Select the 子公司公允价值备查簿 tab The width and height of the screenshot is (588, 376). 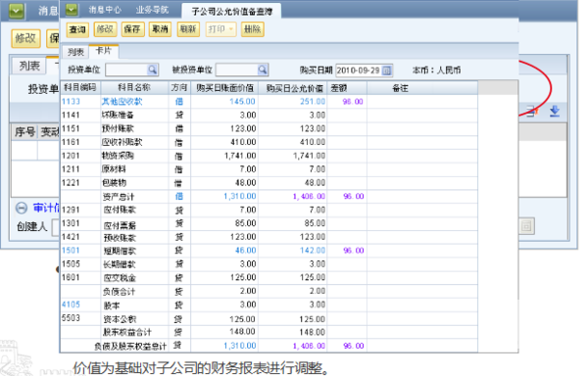(231, 11)
